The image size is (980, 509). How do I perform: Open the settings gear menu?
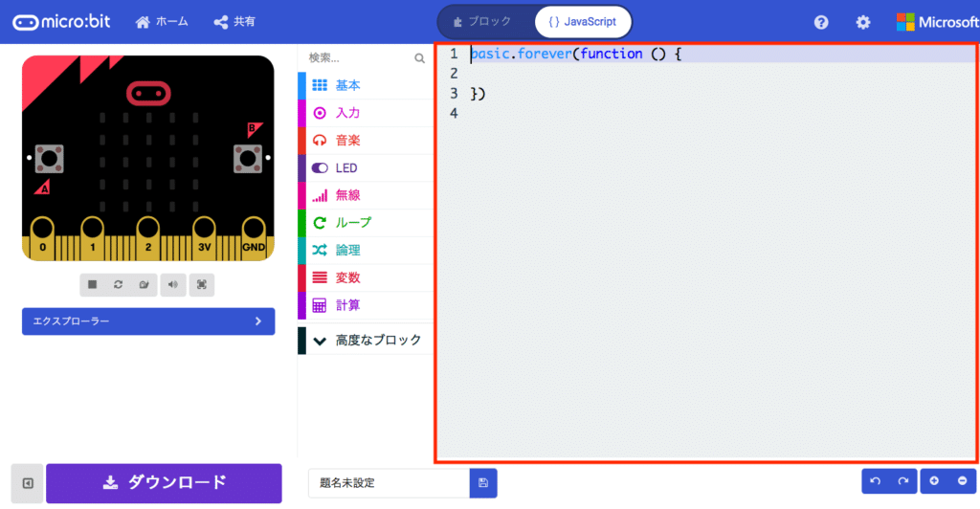[x=863, y=22]
